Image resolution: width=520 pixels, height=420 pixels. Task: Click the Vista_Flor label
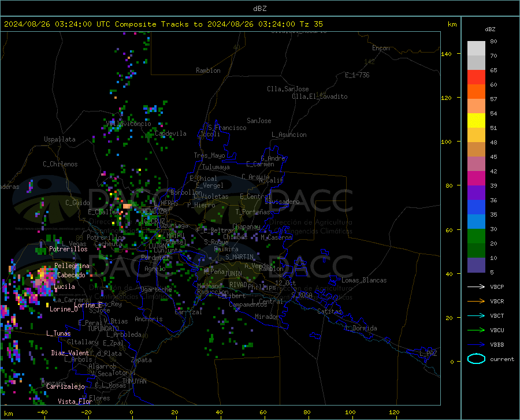(75, 402)
